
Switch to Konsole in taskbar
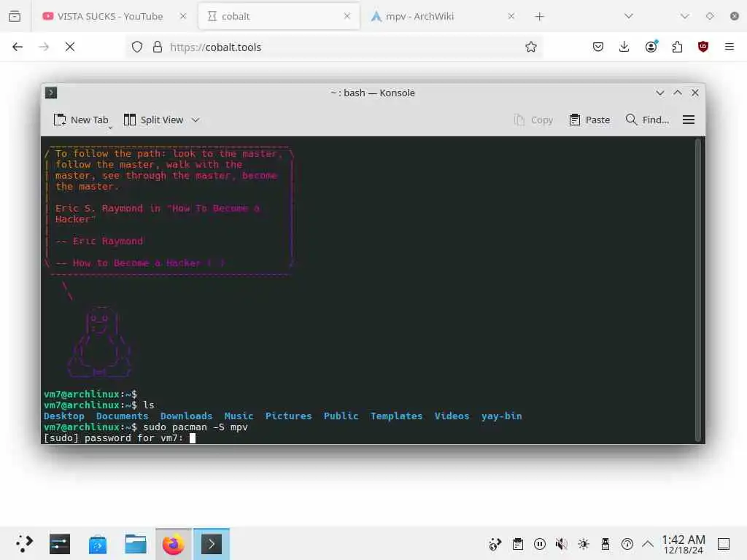(212, 544)
